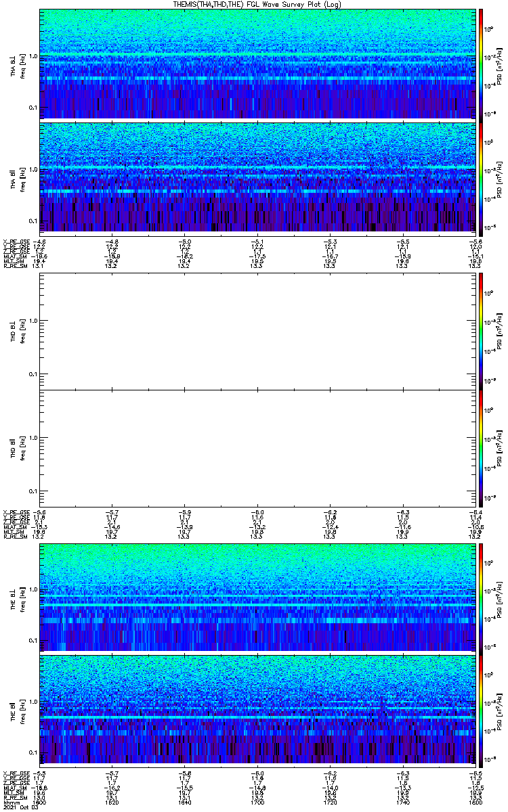
Task: Click the '0.1' tick on THA B∥ axis
Action: tap(33, 221)
